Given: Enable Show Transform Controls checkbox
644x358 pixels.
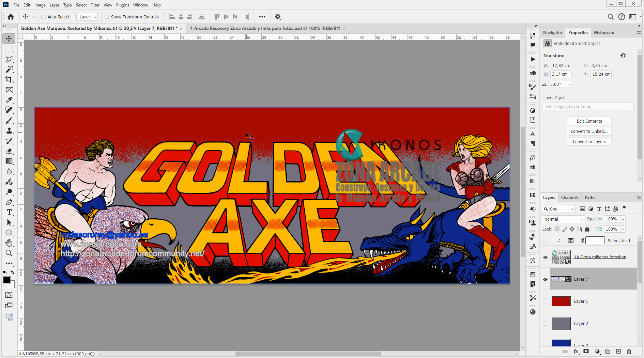Looking at the screenshot, I should coord(107,17).
